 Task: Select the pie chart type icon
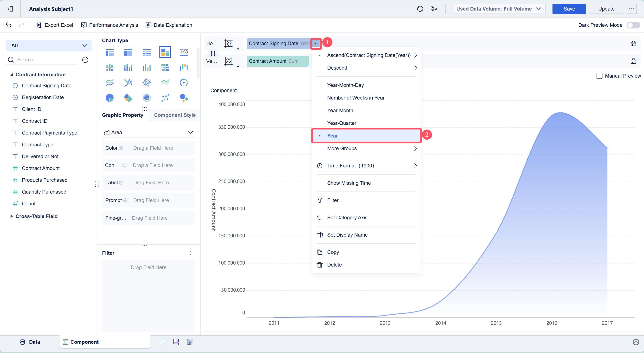tap(109, 98)
